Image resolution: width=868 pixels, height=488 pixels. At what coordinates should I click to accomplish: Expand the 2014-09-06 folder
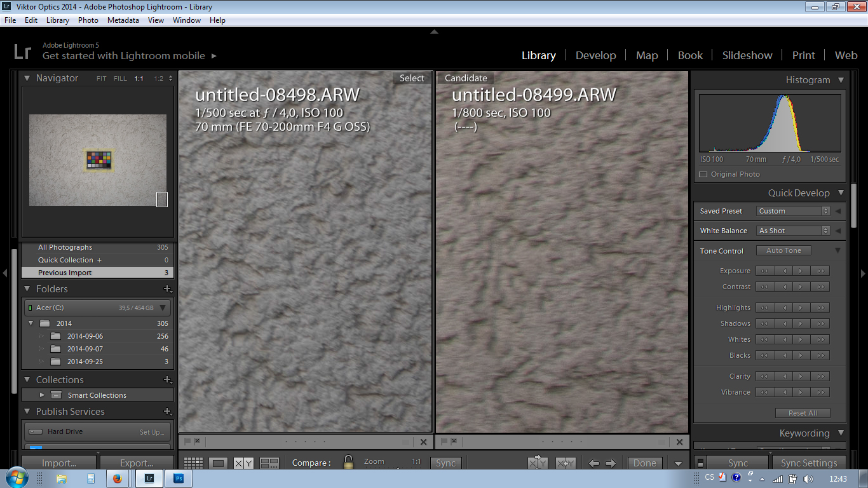point(42,336)
